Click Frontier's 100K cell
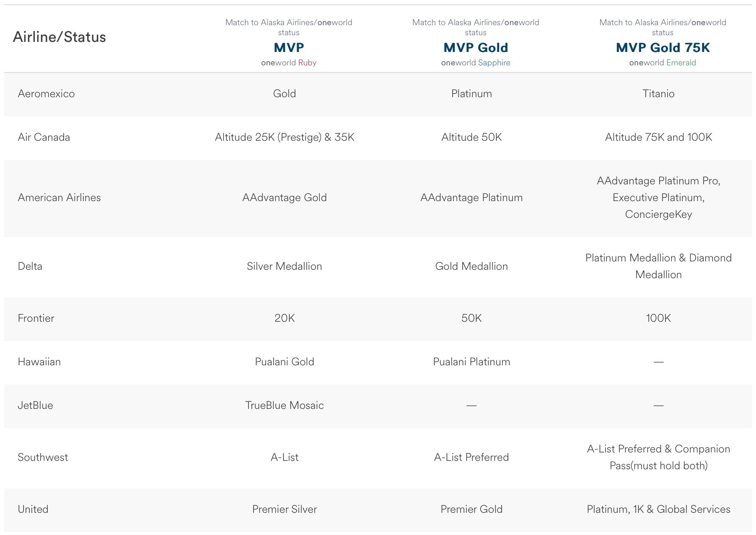The image size is (756, 535). pyautogui.click(x=658, y=318)
